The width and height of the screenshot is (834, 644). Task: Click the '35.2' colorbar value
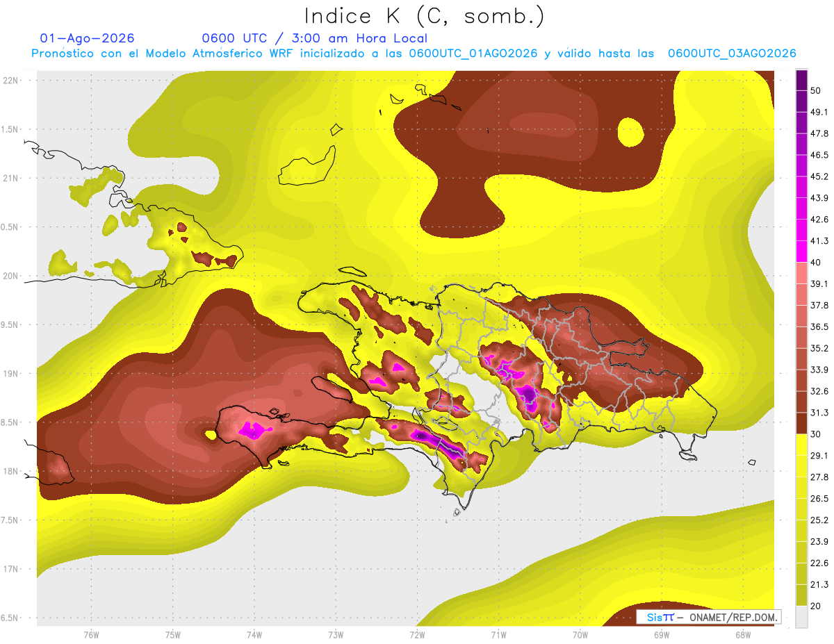tap(819, 348)
